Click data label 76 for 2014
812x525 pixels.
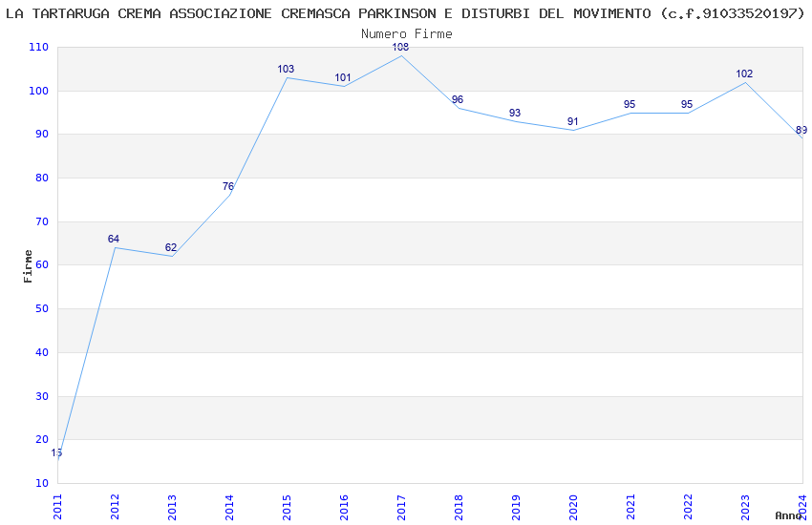[228, 187]
